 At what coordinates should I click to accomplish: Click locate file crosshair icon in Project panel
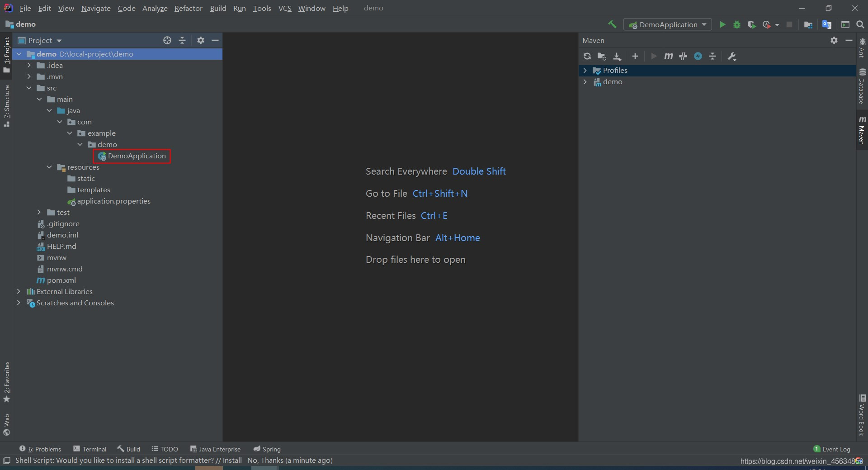(x=167, y=40)
